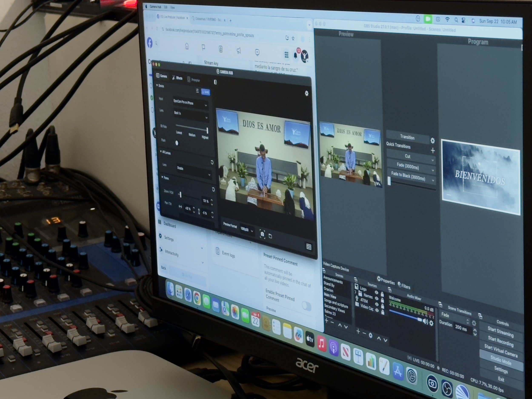Click the Properties button above Sources
Screen dimensions: 532x399
(386, 280)
